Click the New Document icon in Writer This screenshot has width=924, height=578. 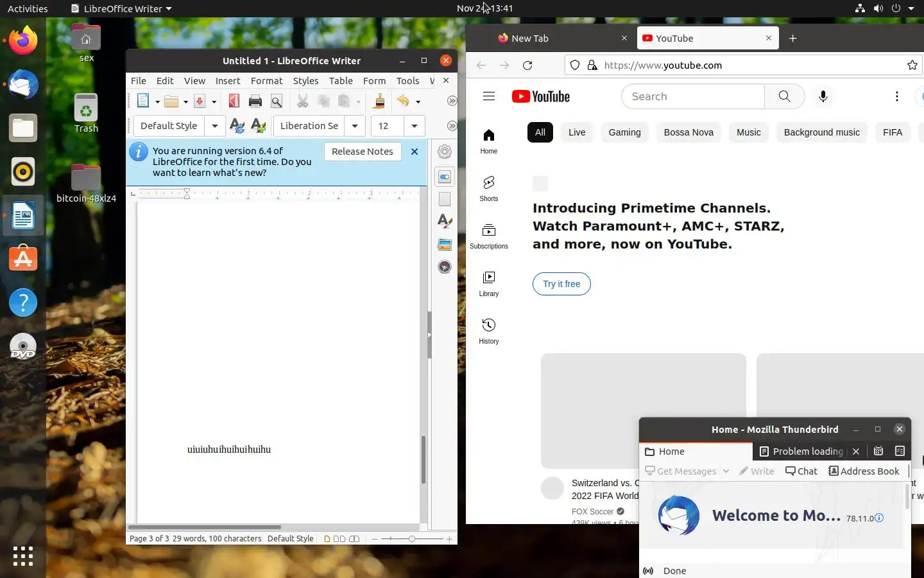click(143, 101)
